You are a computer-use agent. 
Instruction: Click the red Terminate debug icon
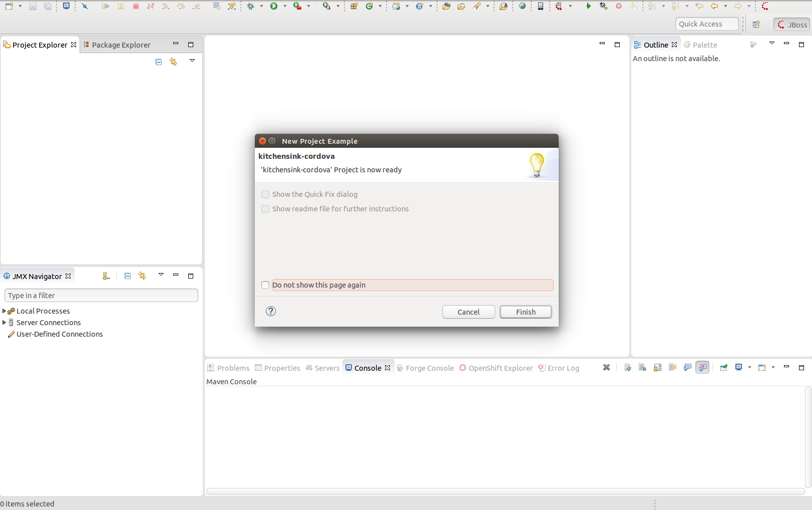pos(136,7)
